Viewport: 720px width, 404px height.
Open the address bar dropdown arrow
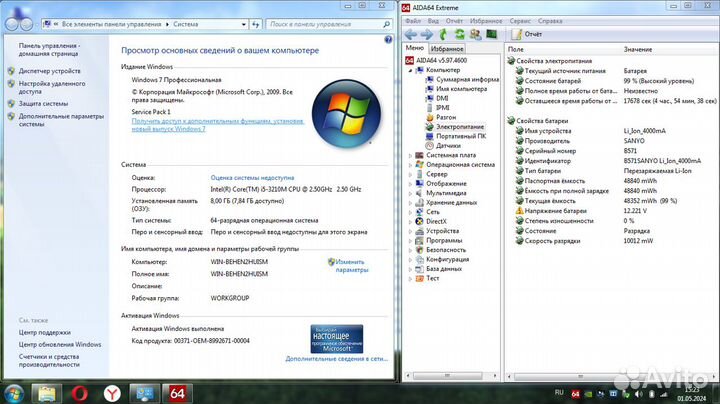coord(244,24)
